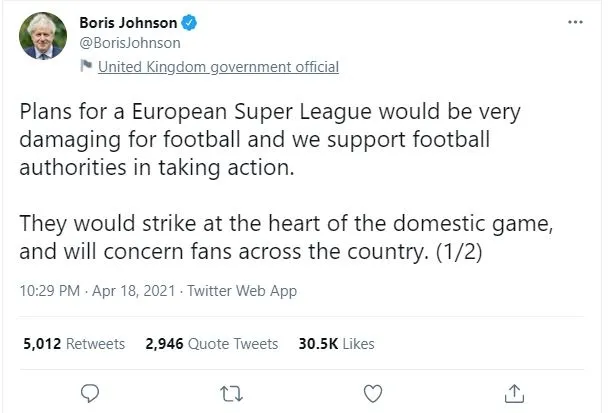Open the three-dot more options menu
The width and height of the screenshot is (612, 413).
click(574, 22)
